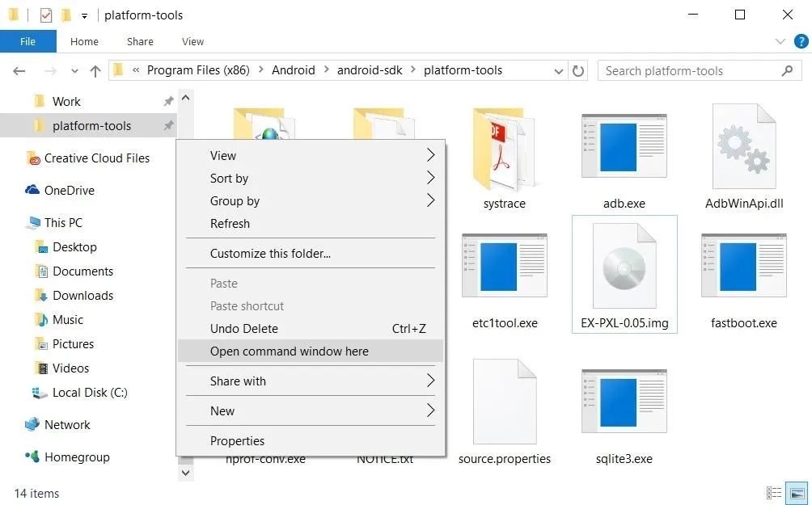Click navigation pane scrollbar down arrow
Screen dimensions: 812x505
[x=186, y=473]
